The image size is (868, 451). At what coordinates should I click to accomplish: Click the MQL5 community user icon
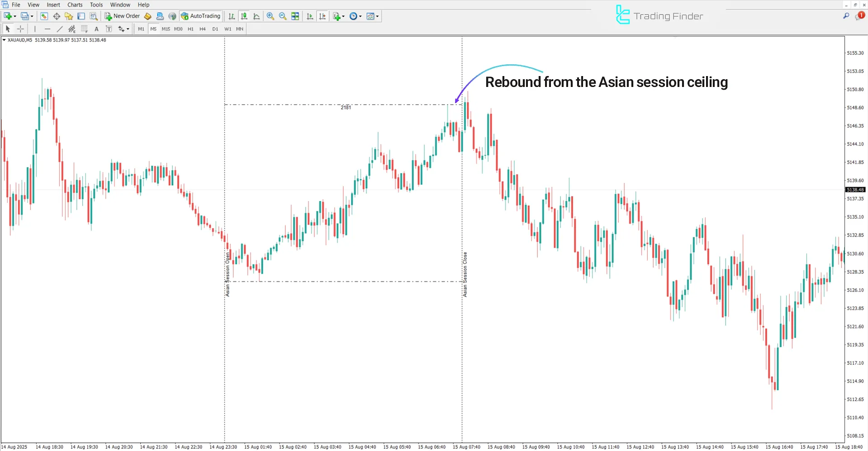160,16
